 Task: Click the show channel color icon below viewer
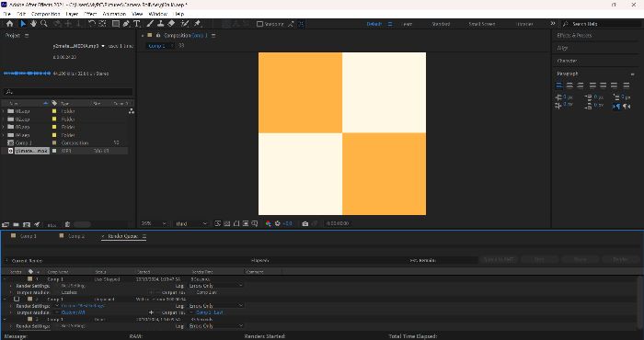pyautogui.click(x=269, y=223)
